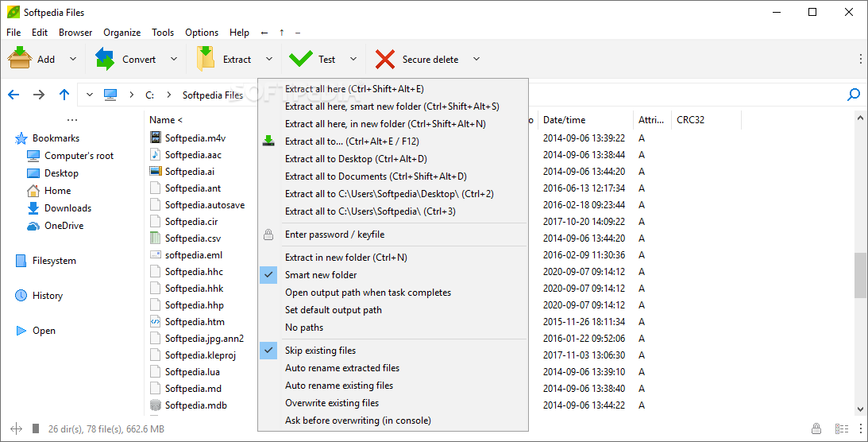
Task: Open Downloads in the sidebar
Action: pos(68,208)
